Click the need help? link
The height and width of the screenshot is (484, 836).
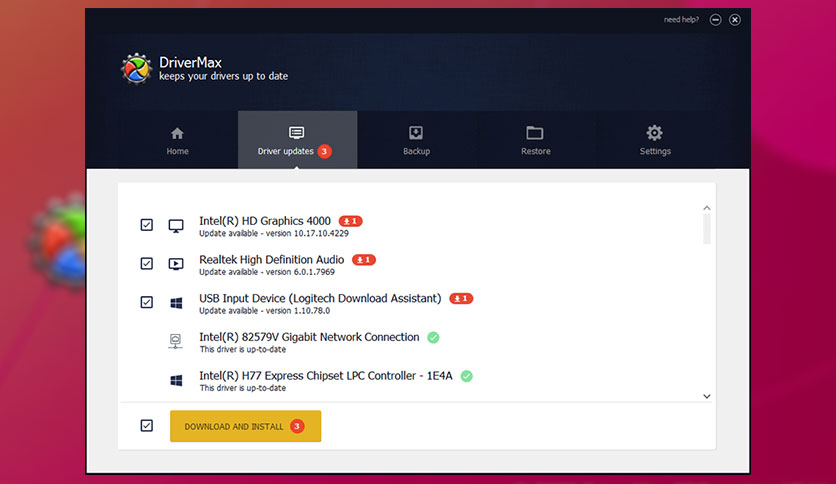(x=681, y=20)
